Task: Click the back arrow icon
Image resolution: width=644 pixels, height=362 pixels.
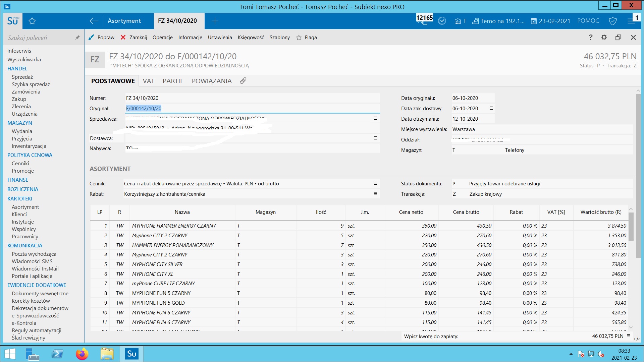Action: coord(94,21)
